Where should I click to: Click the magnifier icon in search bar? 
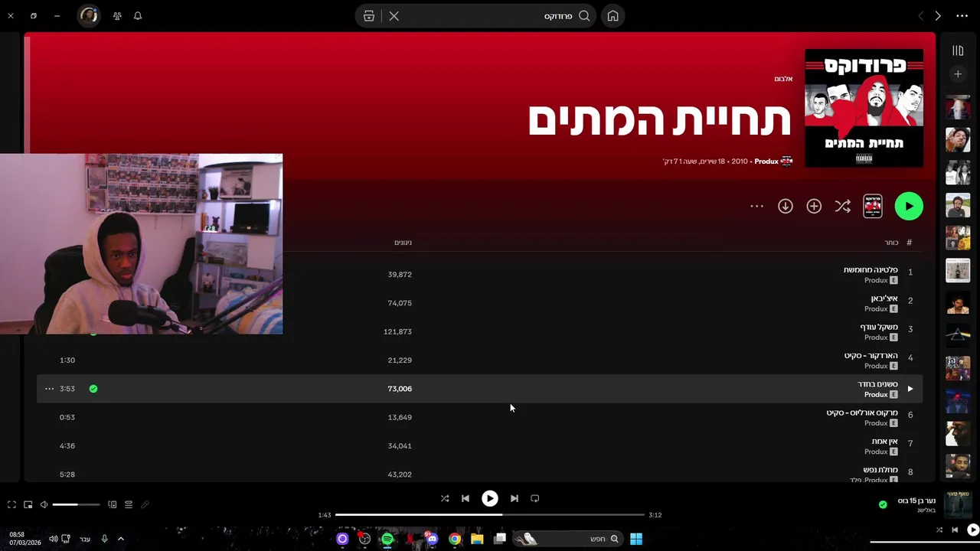click(x=584, y=16)
